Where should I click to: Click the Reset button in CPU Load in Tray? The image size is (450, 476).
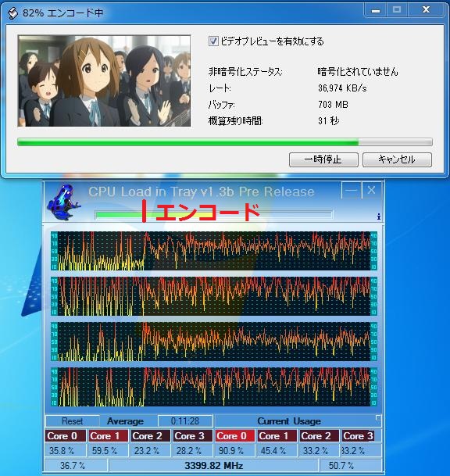coord(72,421)
